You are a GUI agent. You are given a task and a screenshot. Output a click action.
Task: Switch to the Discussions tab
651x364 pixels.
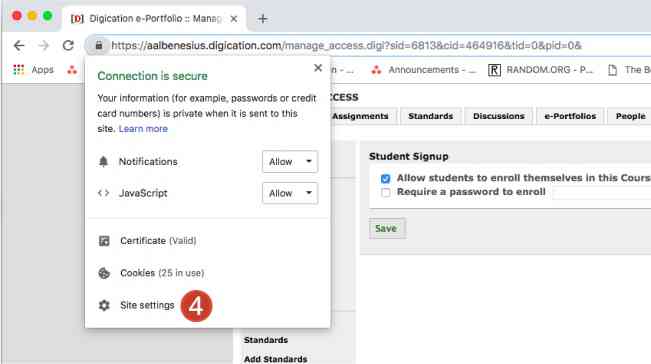click(499, 116)
